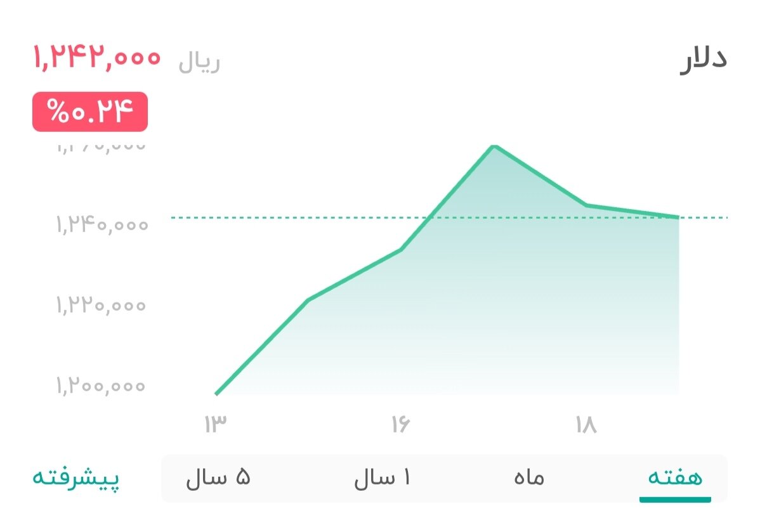Click the 1,220,000 value on y-axis
Screen dimensions: 760x532
pyautogui.click(x=102, y=306)
